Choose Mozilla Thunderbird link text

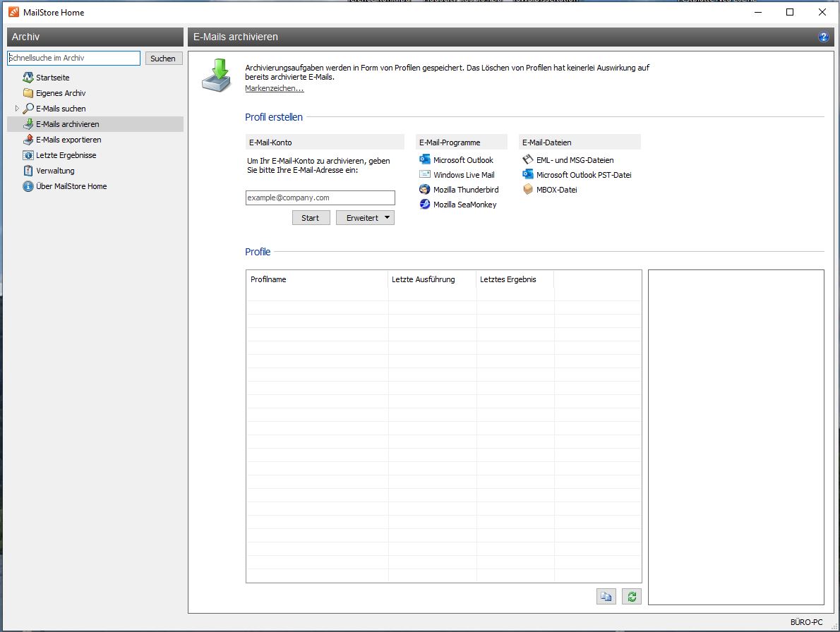pyautogui.click(x=466, y=190)
